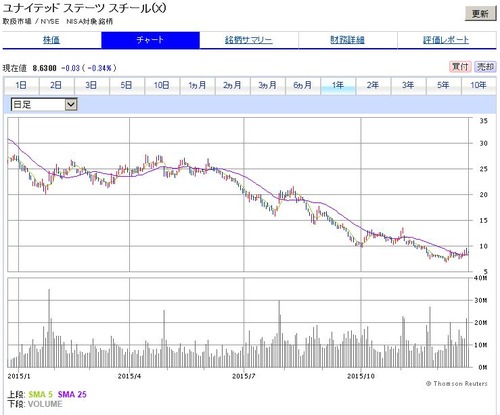Screen dimensions: 500x415
Task: Select the 1年 chart range
Action: click(338, 86)
